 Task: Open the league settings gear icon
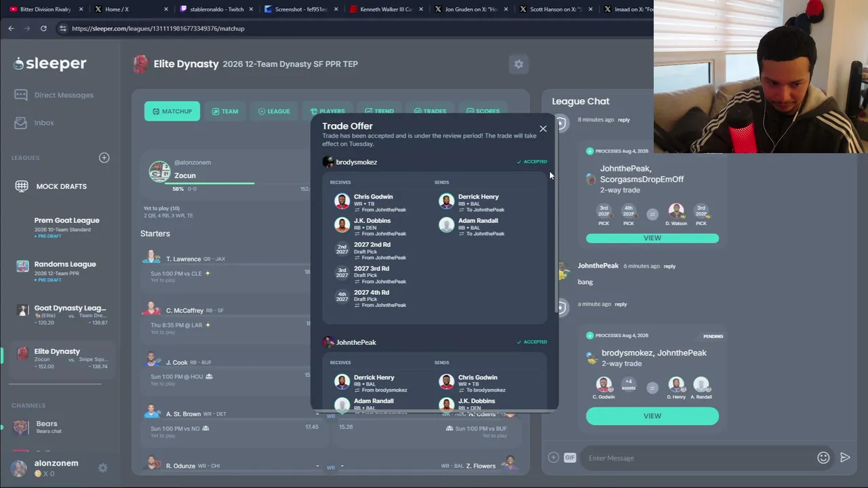[x=519, y=64]
